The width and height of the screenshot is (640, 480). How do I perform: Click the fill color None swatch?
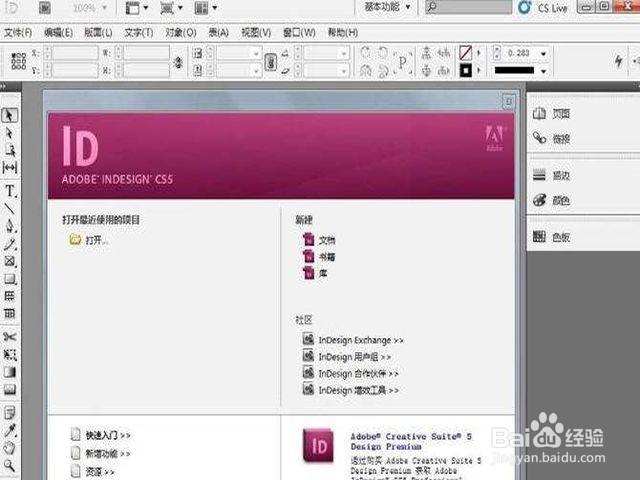[x=466, y=53]
